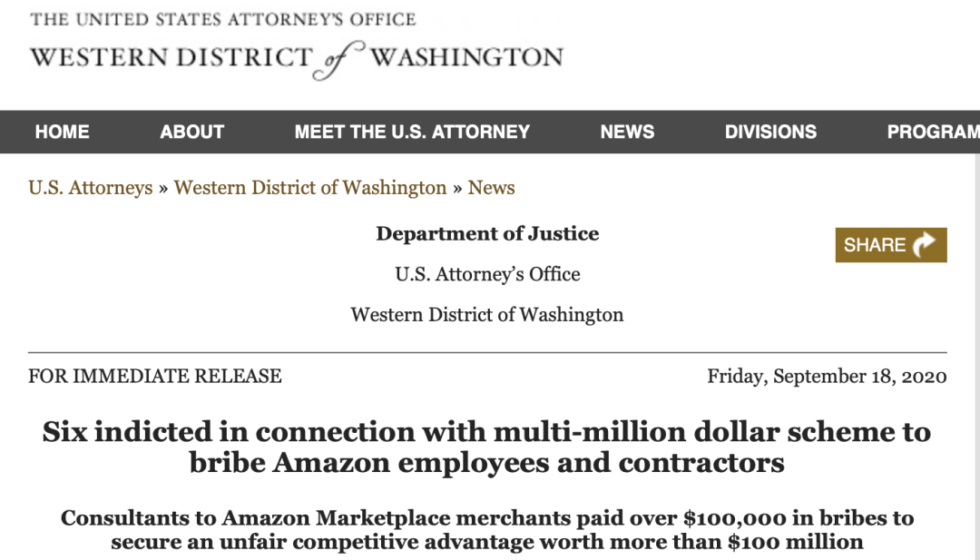The image size is (980, 560).
Task: Open the DIVISIONS navigation item
Action: coord(770,132)
